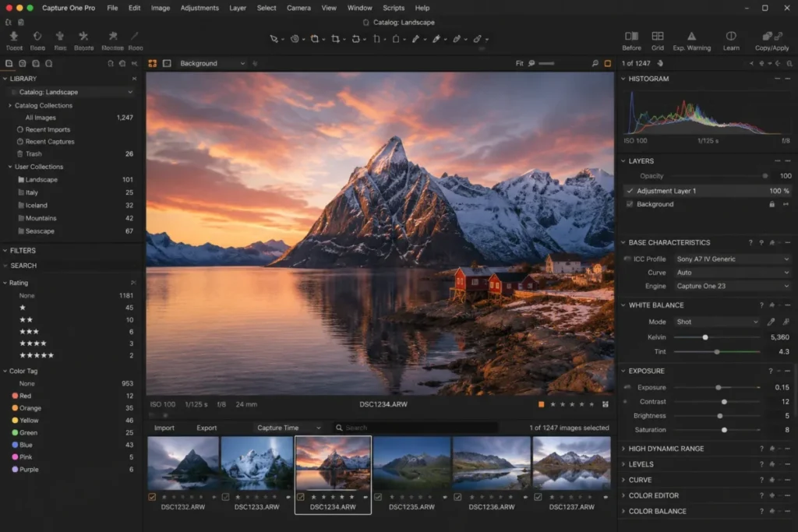Image resolution: width=798 pixels, height=532 pixels.
Task: Open help for Levels panel
Action: (x=761, y=464)
